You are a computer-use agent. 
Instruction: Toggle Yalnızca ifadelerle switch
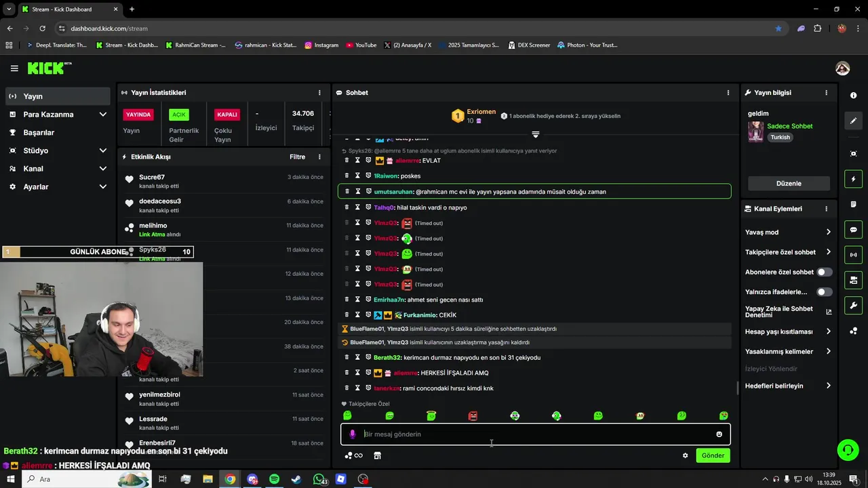click(824, 292)
